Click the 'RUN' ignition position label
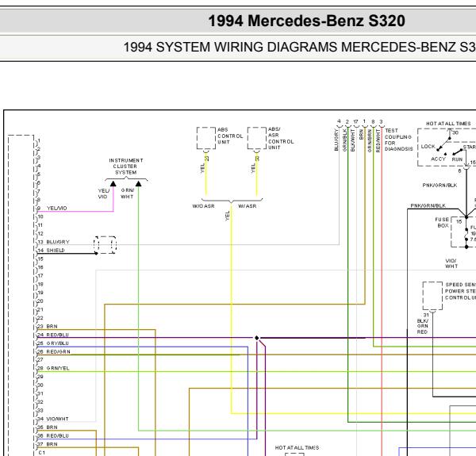Screen dimensions: 476x456 (457, 159)
